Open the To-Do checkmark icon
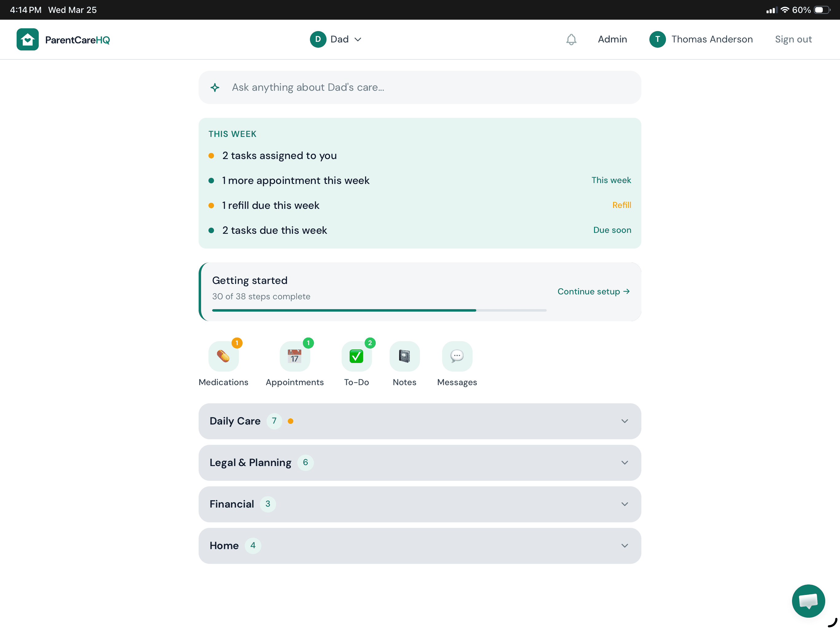Image resolution: width=840 pixels, height=630 pixels. pos(356,356)
